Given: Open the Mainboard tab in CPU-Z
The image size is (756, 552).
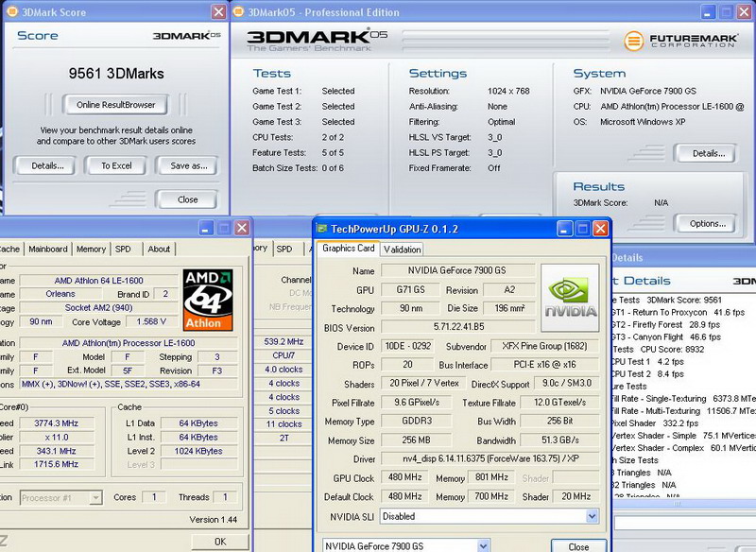Looking at the screenshot, I should click(48, 250).
